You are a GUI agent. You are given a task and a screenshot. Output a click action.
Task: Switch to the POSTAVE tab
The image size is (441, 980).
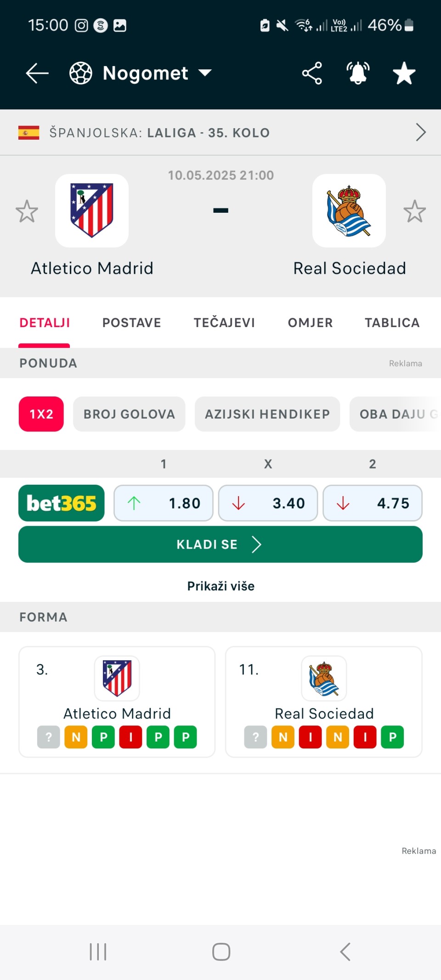point(132,323)
